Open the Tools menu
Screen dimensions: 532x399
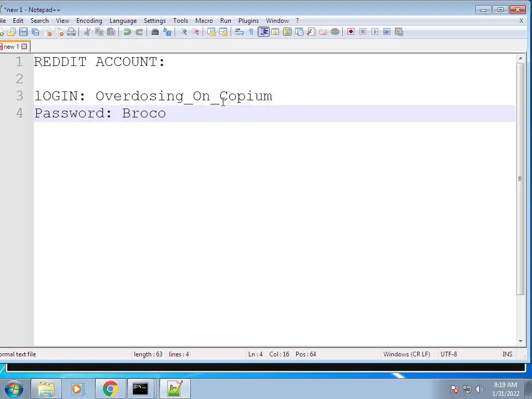[x=180, y=21]
